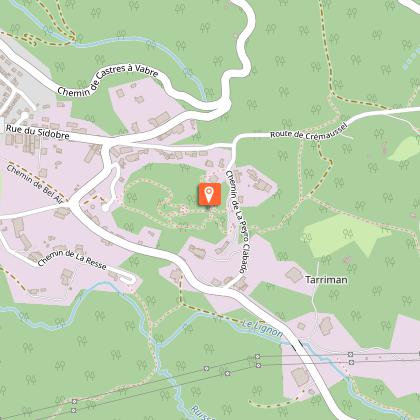Click the power line pylon near Le Lignon
The height and width of the screenshot is (420, 420).
click(258, 357)
